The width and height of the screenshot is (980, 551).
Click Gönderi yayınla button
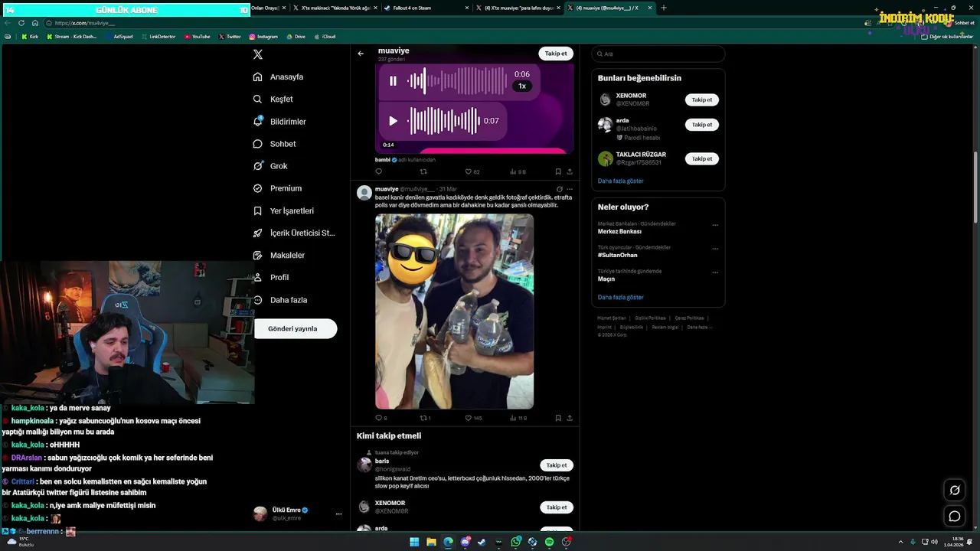coord(296,329)
